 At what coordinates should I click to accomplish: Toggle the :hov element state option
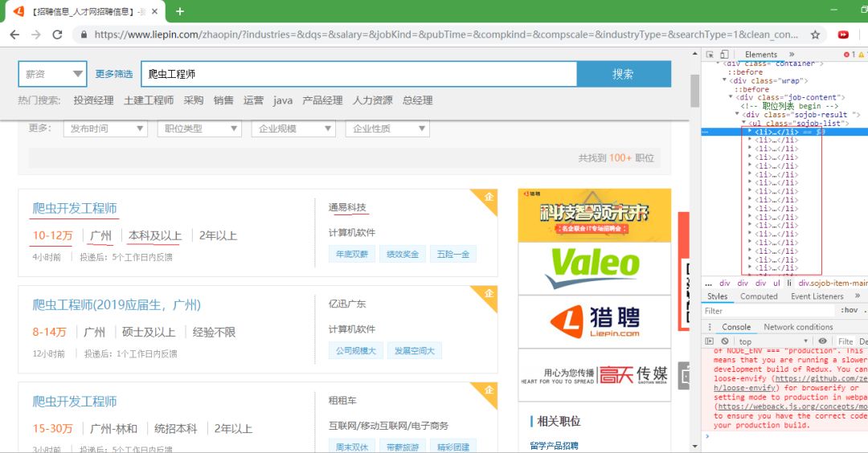pyautogui.click(x=848, y=311)
